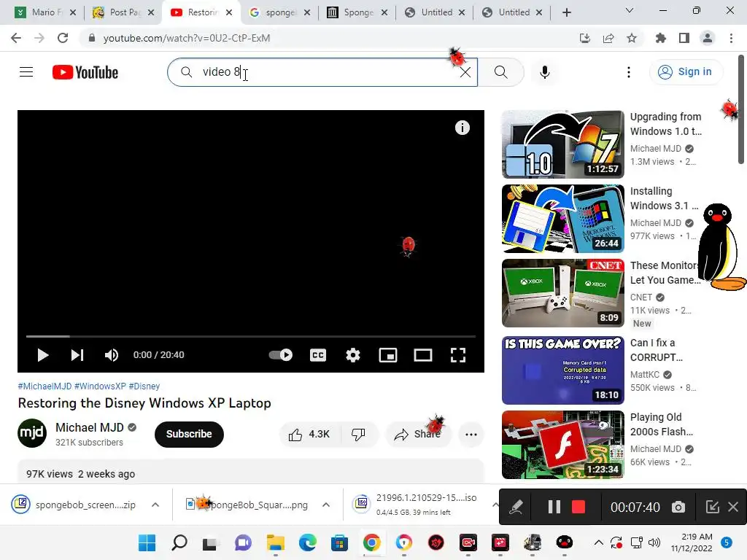The width and height of the screenshot is (747, 560).
Task: Like the video with 4.3K likes
Action: click(309, 435)
